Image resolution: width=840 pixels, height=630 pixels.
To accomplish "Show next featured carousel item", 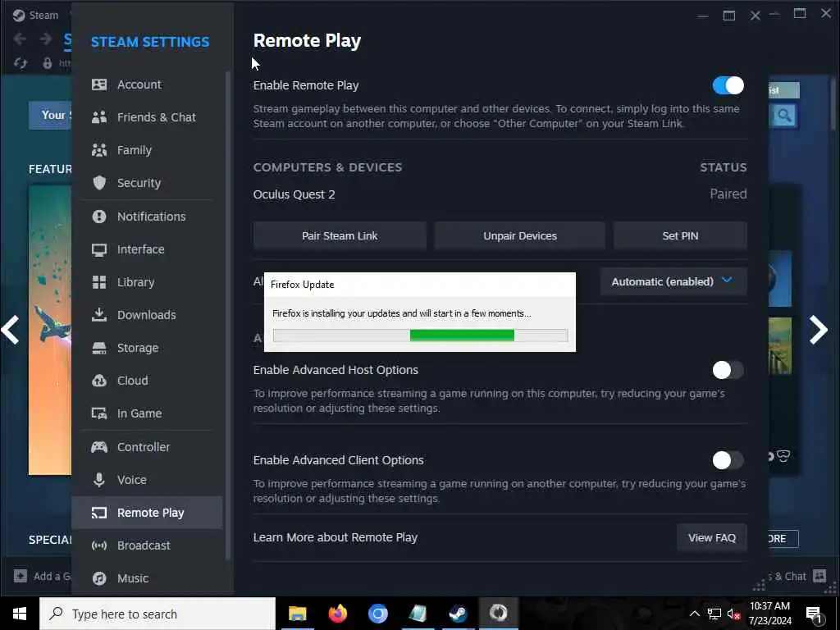I will tap(818, 330).
